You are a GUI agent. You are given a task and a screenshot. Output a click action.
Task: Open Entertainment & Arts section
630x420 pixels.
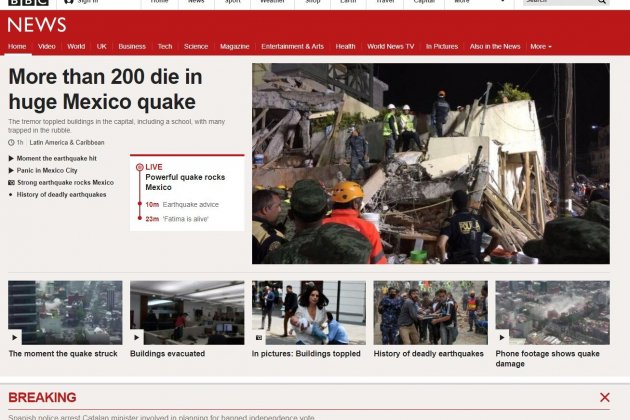tap(292, 47)
